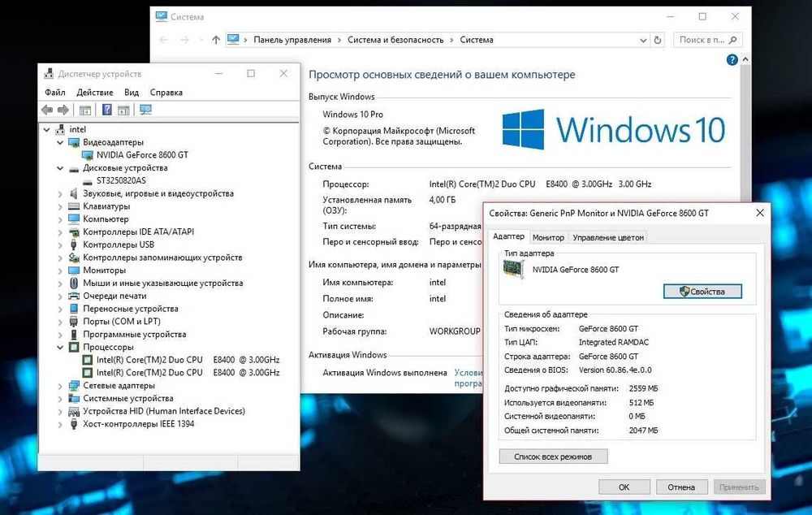
Task: Click the first Intel Core2 Duo E8400 processor icon
Action: pyautogui.click(x=88, y=360)
